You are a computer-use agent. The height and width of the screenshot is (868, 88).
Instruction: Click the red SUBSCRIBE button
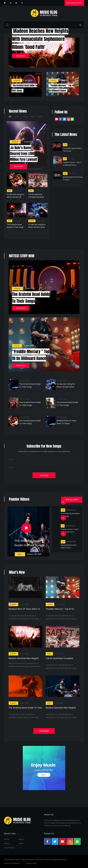pos(44,475)
